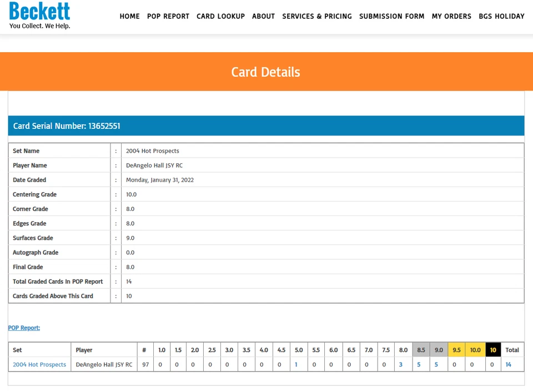Click the yellow 9.5 column header
This screenshot has width=533, height=392.
(x=456, y=350)
